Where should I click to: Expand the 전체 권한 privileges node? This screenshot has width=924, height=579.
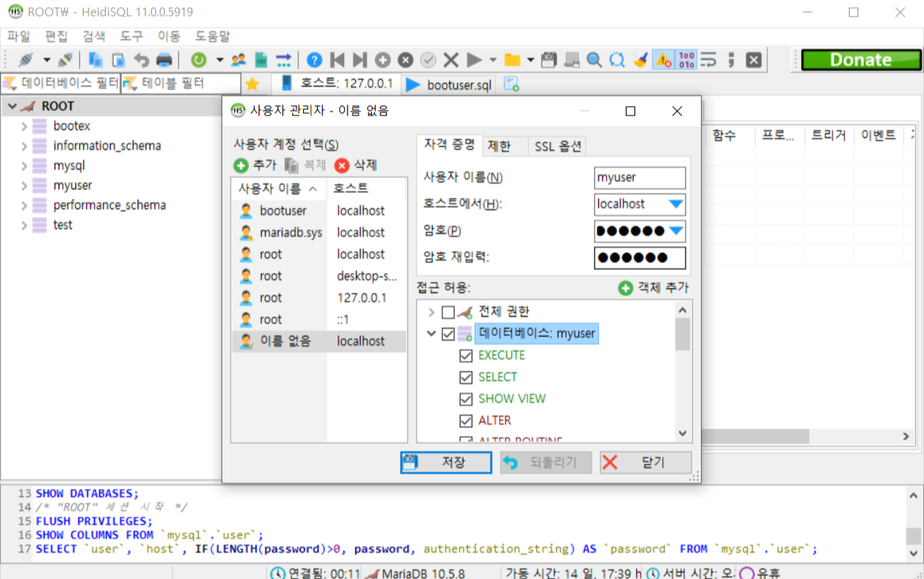coord(431,312)
